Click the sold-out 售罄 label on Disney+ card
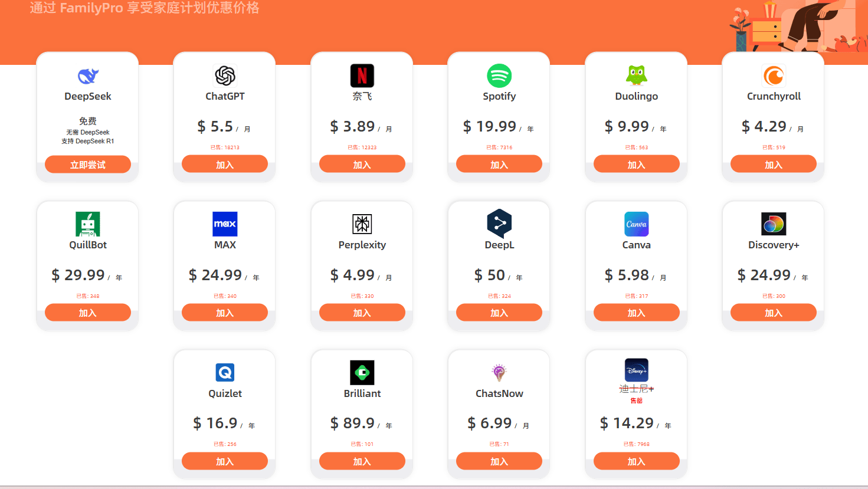868x489 pixels. pos(636,400)
